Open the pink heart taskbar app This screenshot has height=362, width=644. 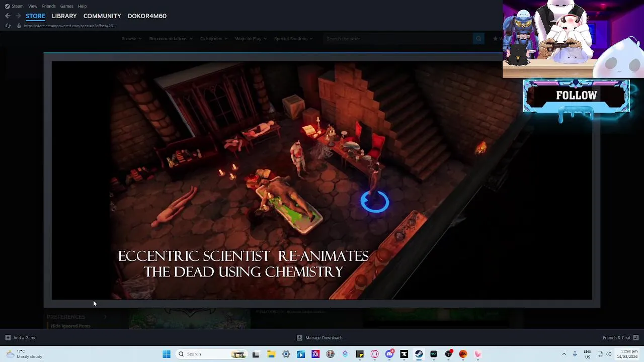478,354
